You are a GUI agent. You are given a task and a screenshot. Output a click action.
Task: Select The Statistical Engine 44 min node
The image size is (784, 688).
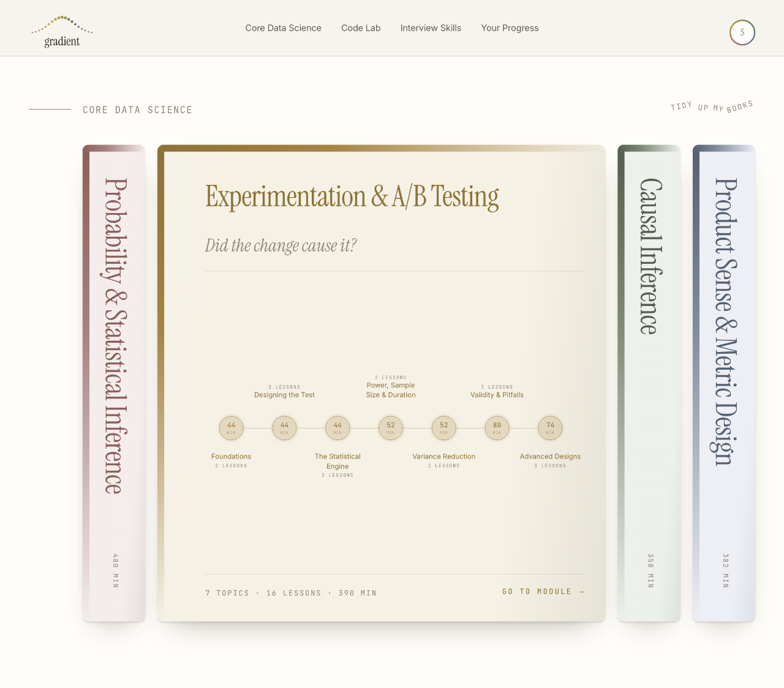337,428
